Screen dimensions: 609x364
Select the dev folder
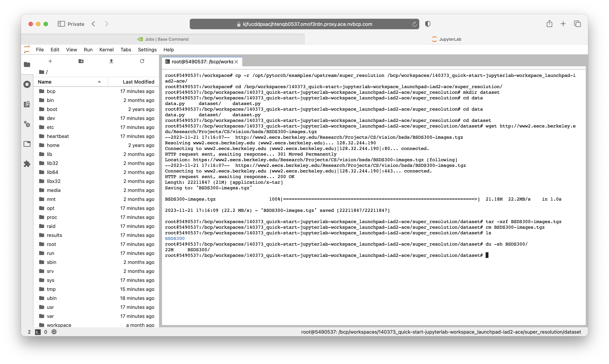tap(96, 118)
